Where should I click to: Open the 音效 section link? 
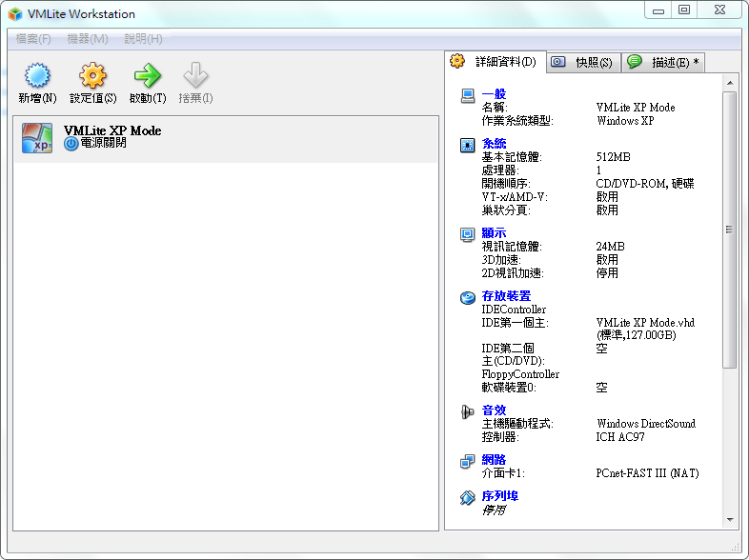coord(494,410)
